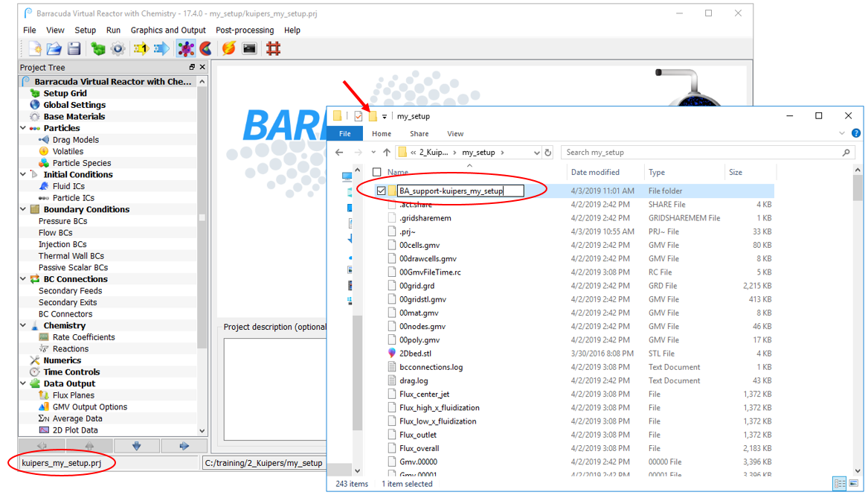Click the Search my_setup input field

tap(699, 153)
